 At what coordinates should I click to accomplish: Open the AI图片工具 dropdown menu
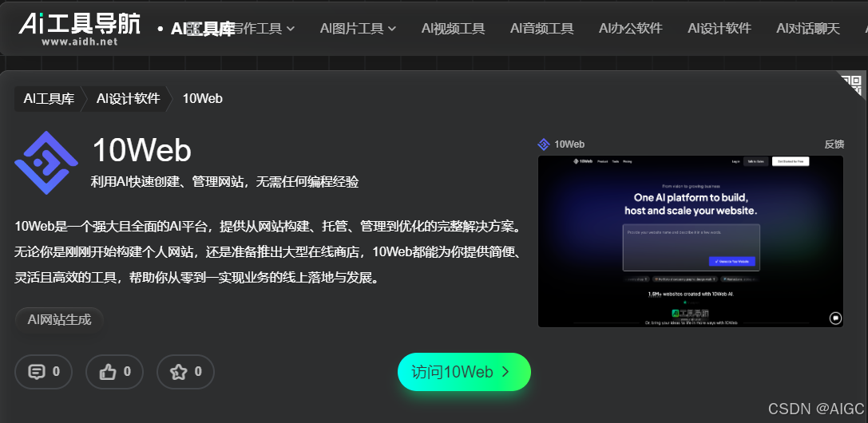[358, 28]
